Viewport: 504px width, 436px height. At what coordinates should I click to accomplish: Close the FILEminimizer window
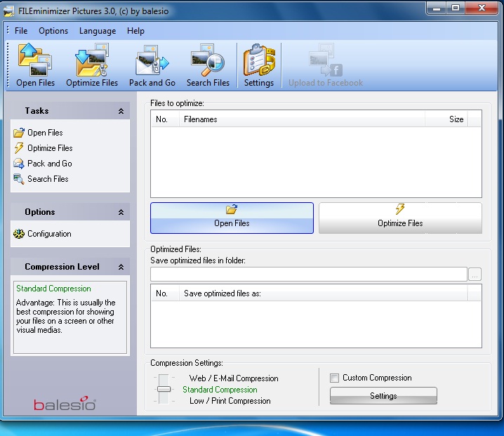point(482,8)
